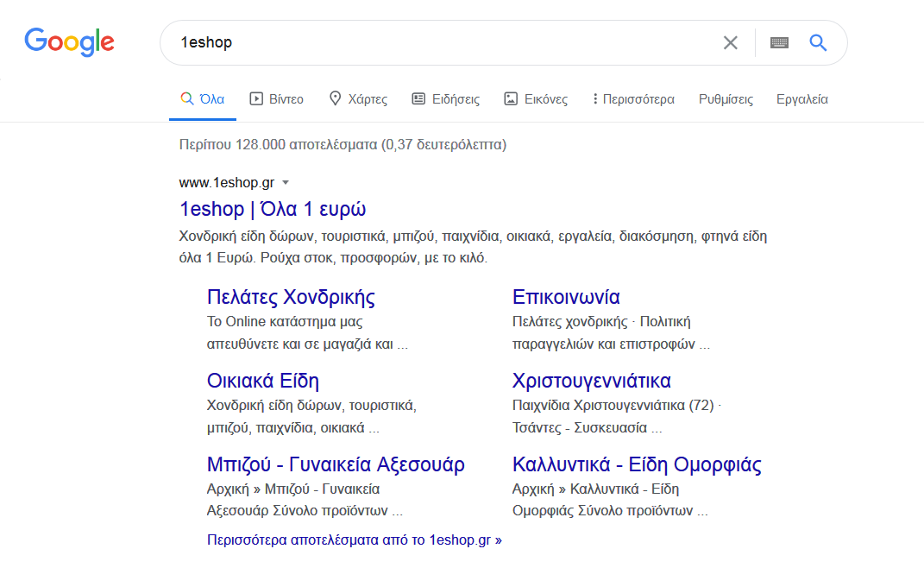Click Περισσότερα αποτελέσματα από το 1eshop.gr
924x568 pixels.
pos(355,540)
